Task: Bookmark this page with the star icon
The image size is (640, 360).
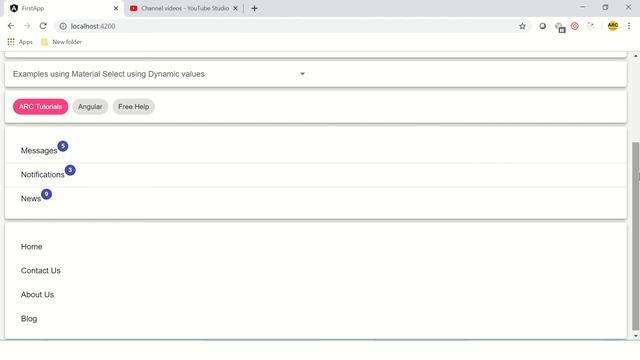Action: click(x=522, y=26)
